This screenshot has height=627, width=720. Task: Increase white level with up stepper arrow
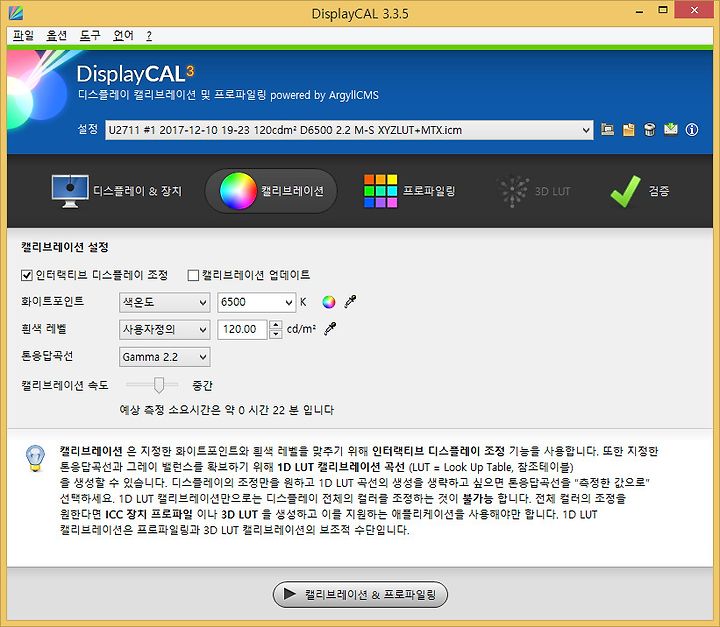click(276, 325)
